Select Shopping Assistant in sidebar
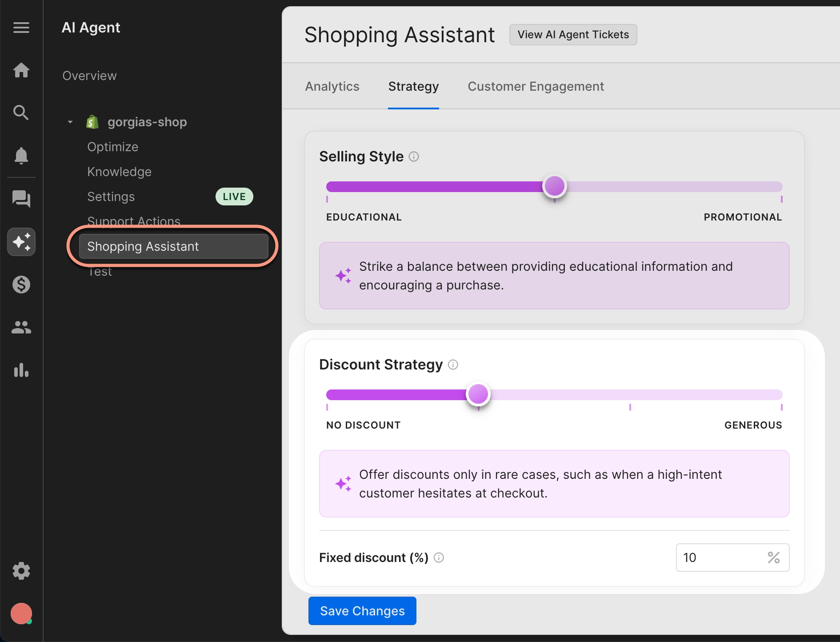This screenshot has width=840, height=642. 173,246
